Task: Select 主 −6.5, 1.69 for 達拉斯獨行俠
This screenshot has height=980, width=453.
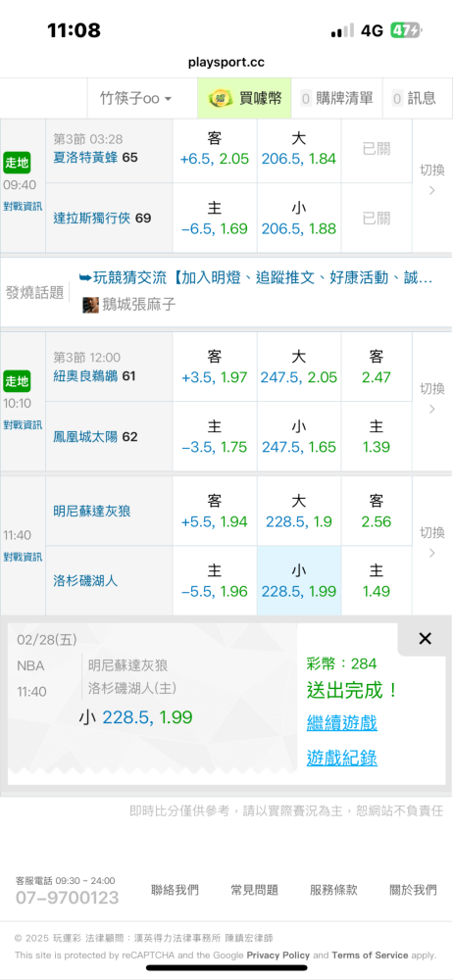Action: 215,219
